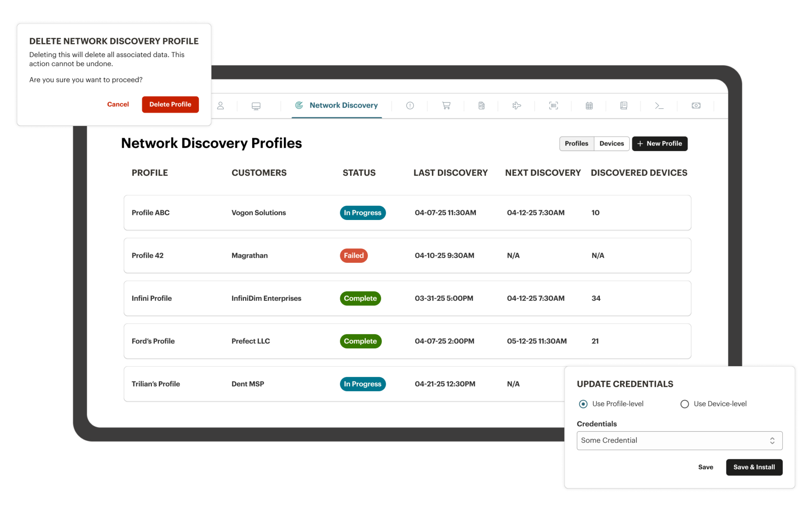The width and height of the screenshot is (812, 512).
Task: Open the barcode scanner icon
Action: 553,106
